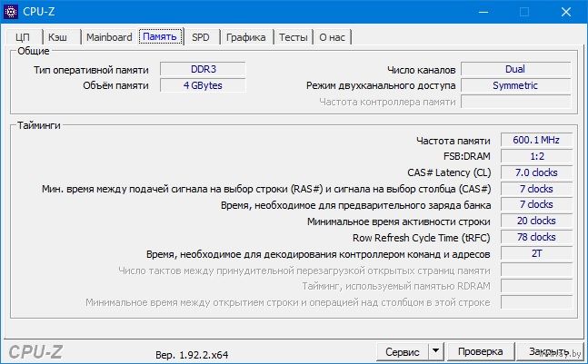Click the empty memory controller frequency field
The image size is (588, 364).
click(x=515, y=102)
